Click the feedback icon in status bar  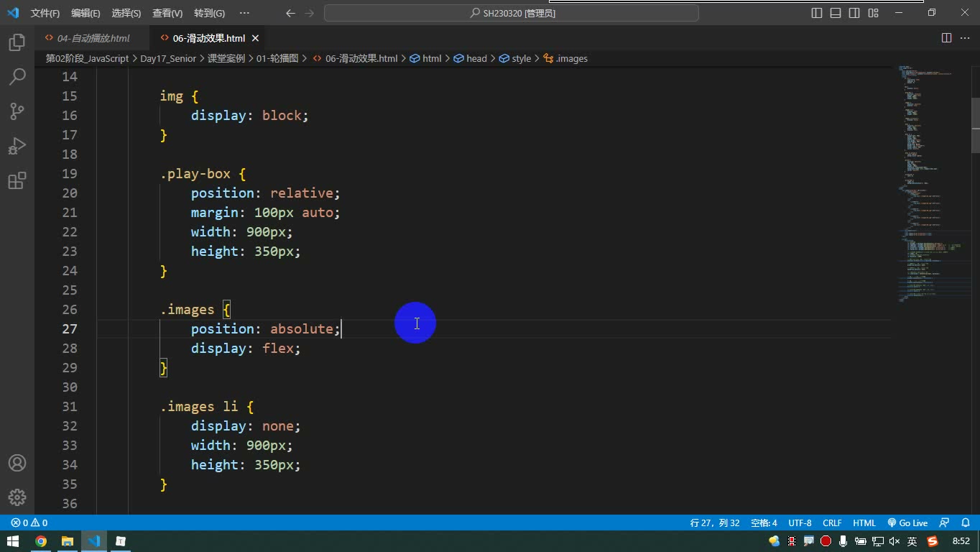click(x=944, y=523)
